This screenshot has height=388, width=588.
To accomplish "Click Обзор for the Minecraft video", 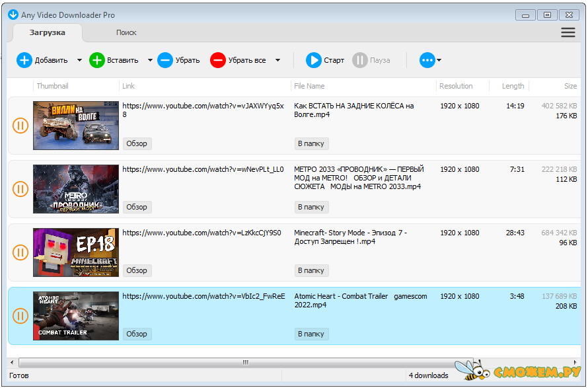I will click(x=137, y=270).
